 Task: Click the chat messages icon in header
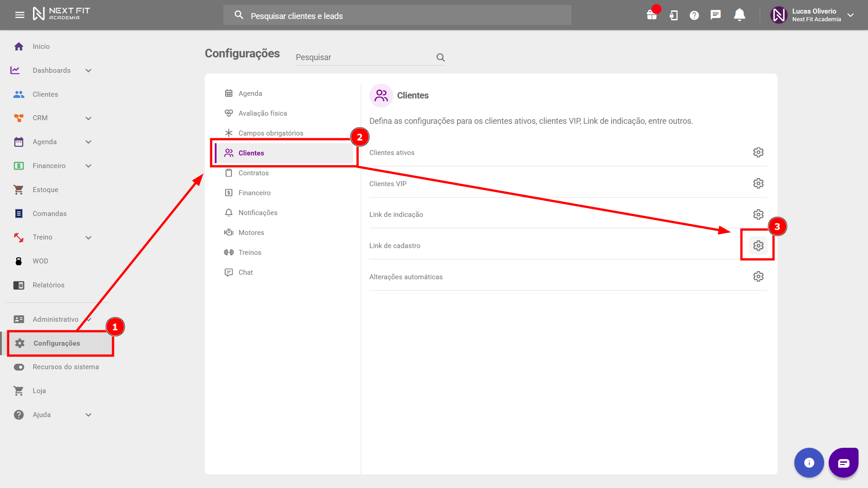[715, 15]
